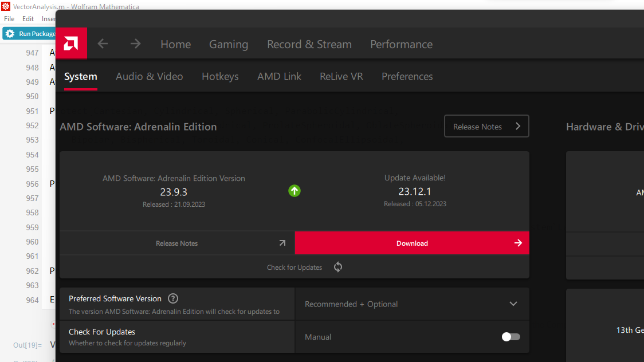Click the Released : 21.09.2023 text
The height and width of the screenshot is (362, 644).
[174, 204]
